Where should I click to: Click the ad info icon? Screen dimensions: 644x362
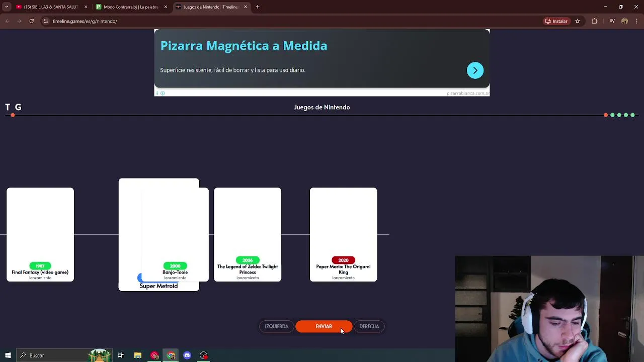(163, 93)
